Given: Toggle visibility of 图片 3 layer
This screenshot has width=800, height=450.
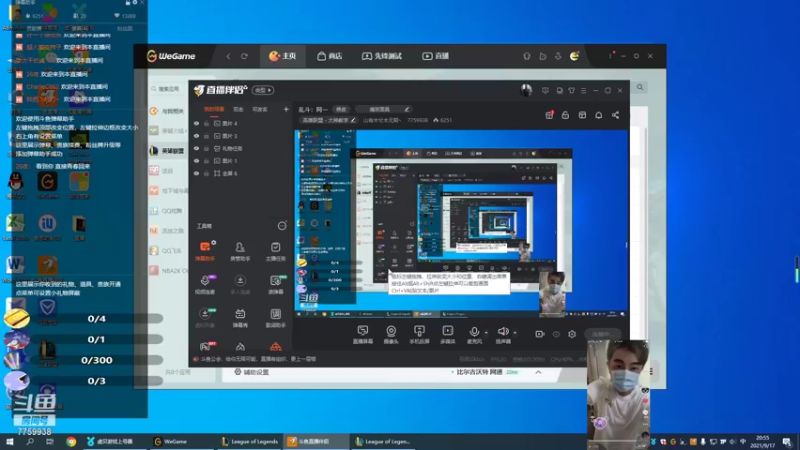Looking at the screenshot, I should (x=196, y=136).
